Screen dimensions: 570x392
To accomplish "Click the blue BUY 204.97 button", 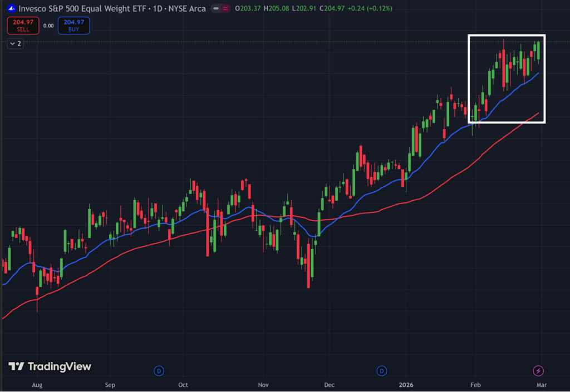I will click(x=73, y=25).
